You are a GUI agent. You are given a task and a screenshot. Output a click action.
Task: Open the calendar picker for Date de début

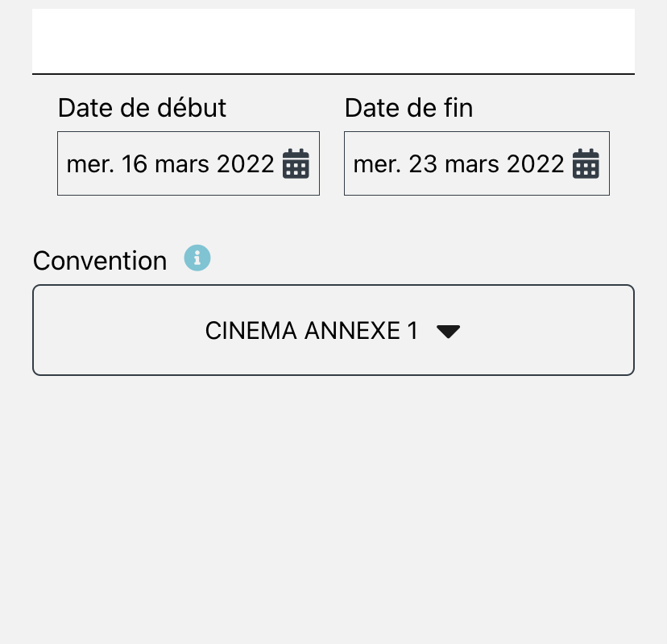pos(296,163)
